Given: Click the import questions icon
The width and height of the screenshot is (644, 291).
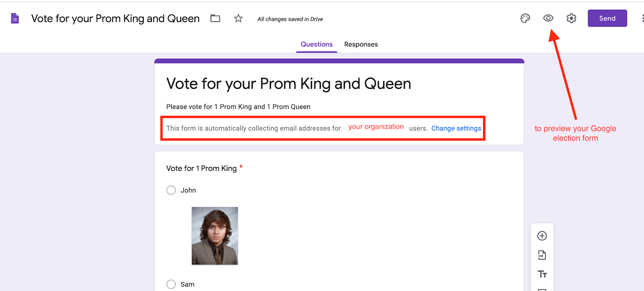Looking at the screenshot, I should point(542,255).
